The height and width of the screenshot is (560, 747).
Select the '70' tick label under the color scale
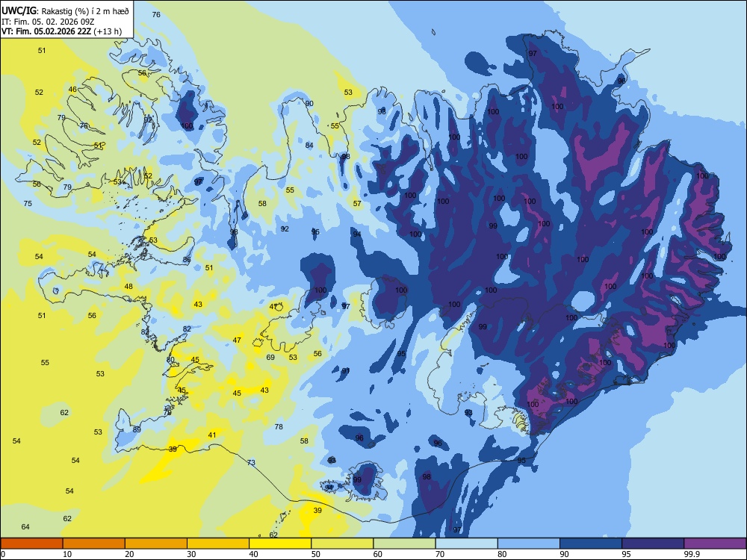pos(440,554)
